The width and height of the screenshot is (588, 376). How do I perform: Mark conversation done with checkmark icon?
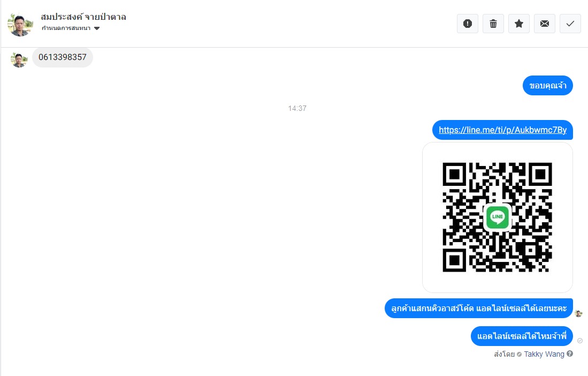[x=570, y=24]
